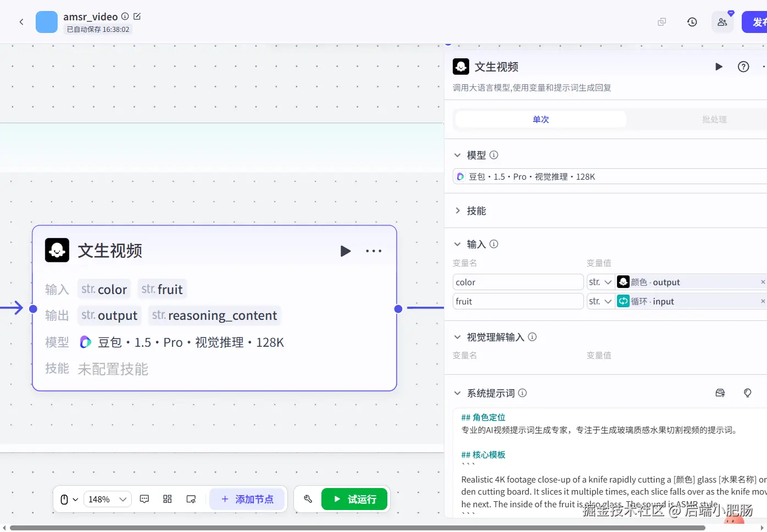Select the 单次 tab

coord(541,119)
